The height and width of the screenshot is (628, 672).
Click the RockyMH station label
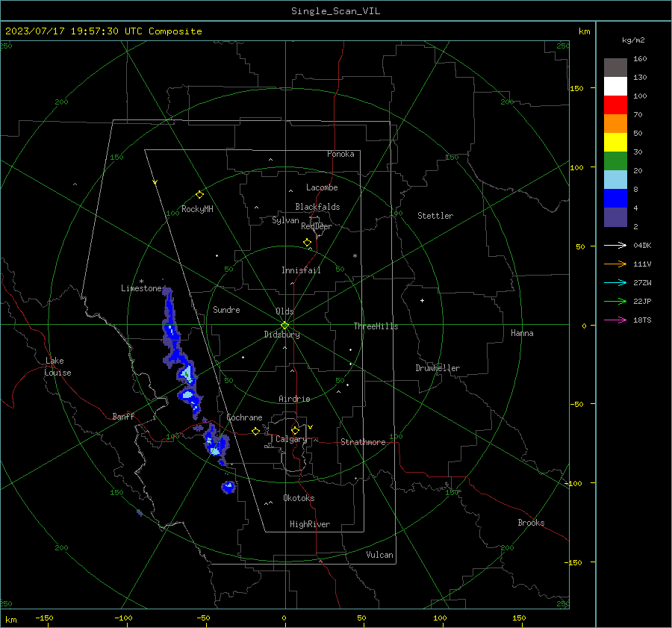click(197, 209)
